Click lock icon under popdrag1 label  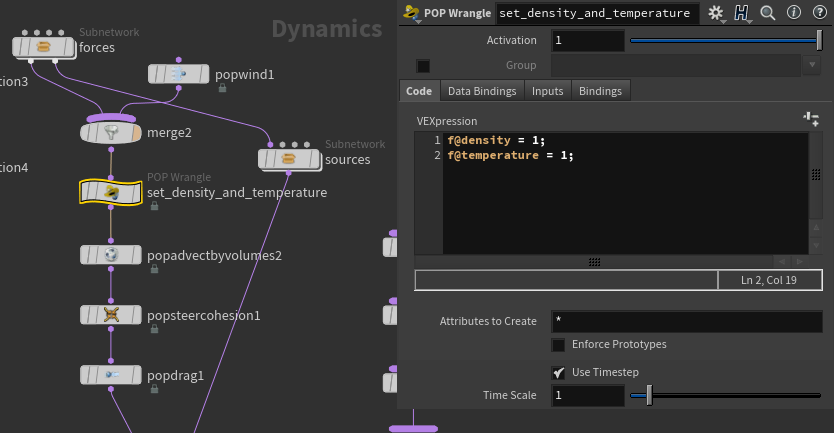point(154,389)
